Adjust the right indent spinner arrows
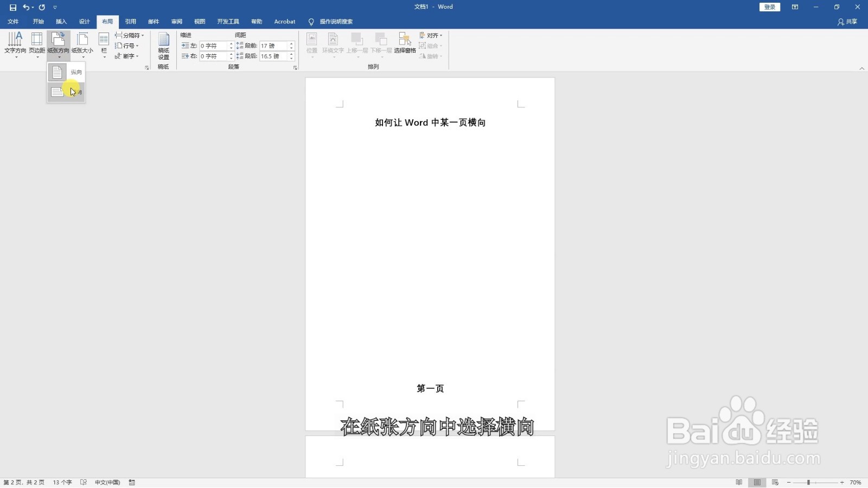This screenshot has height=488, width=868. pyautogui.click(x=231, y=56)
